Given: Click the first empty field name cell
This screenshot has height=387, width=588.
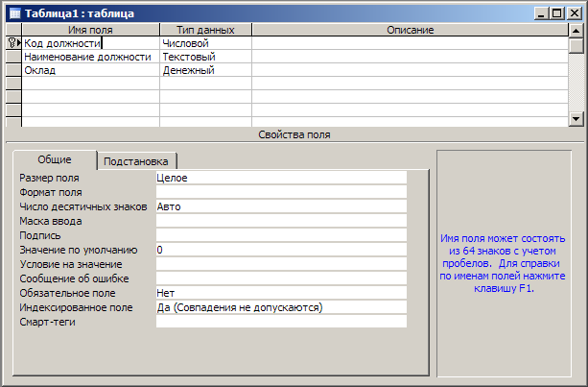Looking at the screenshot, I should 91,84.
